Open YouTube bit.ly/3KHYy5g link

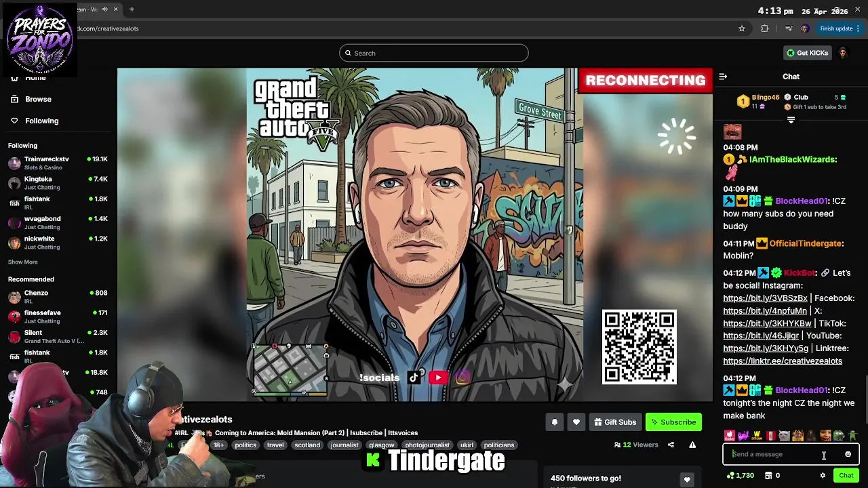click(766, 348)
